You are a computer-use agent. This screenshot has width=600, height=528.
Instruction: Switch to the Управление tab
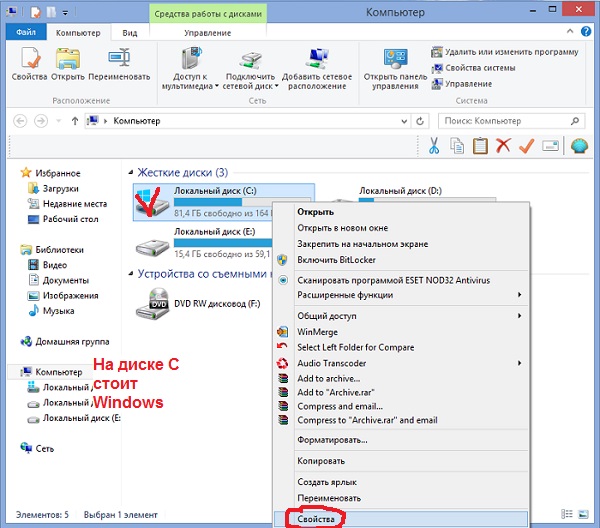tap(207, 33)
